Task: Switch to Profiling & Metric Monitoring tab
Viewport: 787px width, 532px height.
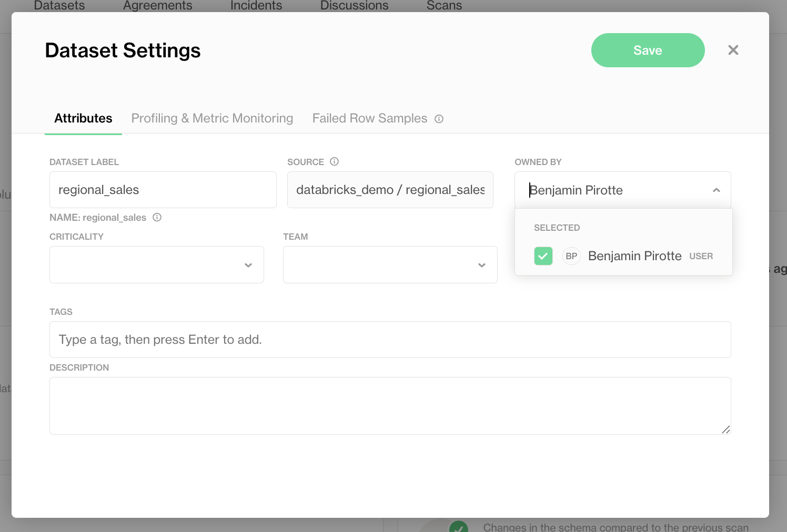Action: pyautogui.click(x=212, y=118)
